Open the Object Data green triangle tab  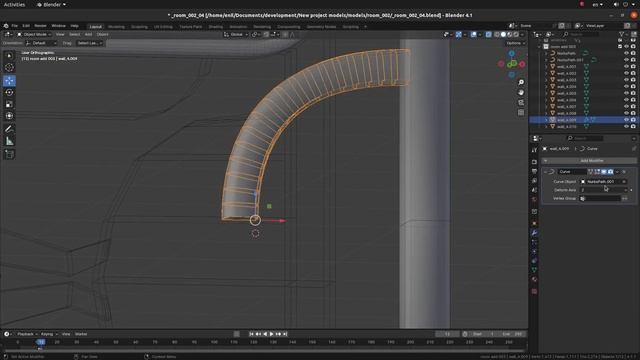(534, 270)
